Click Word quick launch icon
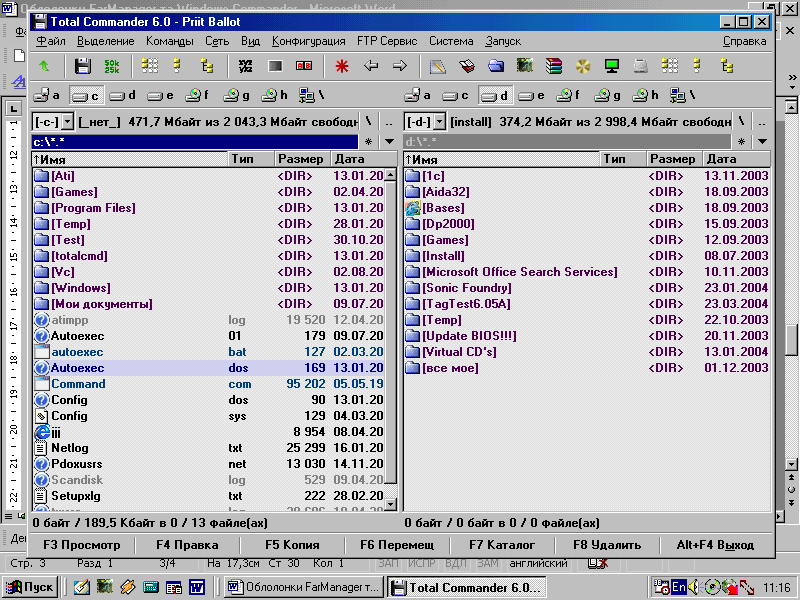 coord(197,587)
